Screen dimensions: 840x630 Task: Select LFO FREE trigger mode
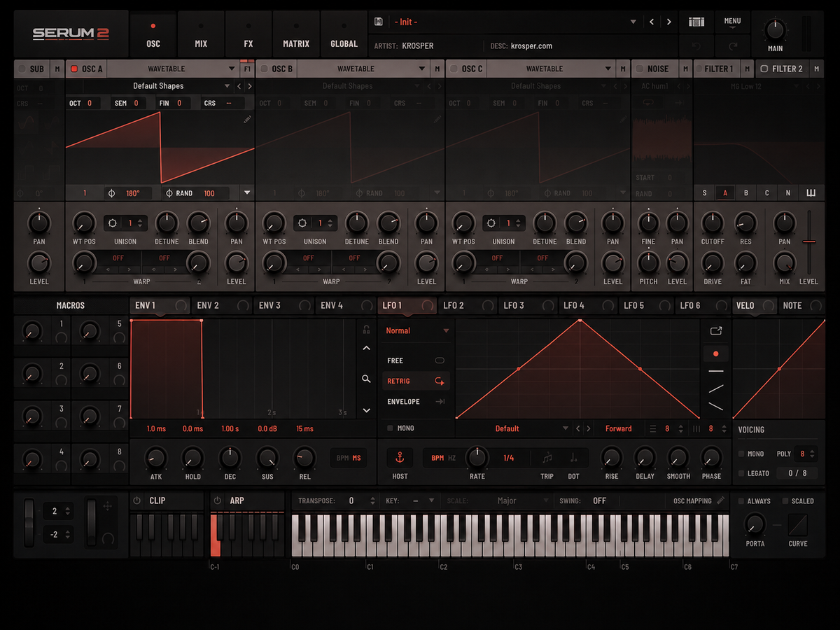416,360
